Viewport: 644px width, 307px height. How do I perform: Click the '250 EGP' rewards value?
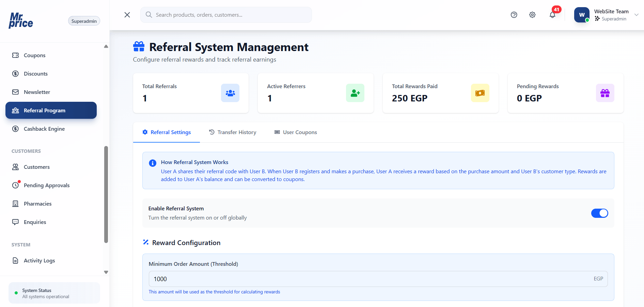click(x=409, y=98)
